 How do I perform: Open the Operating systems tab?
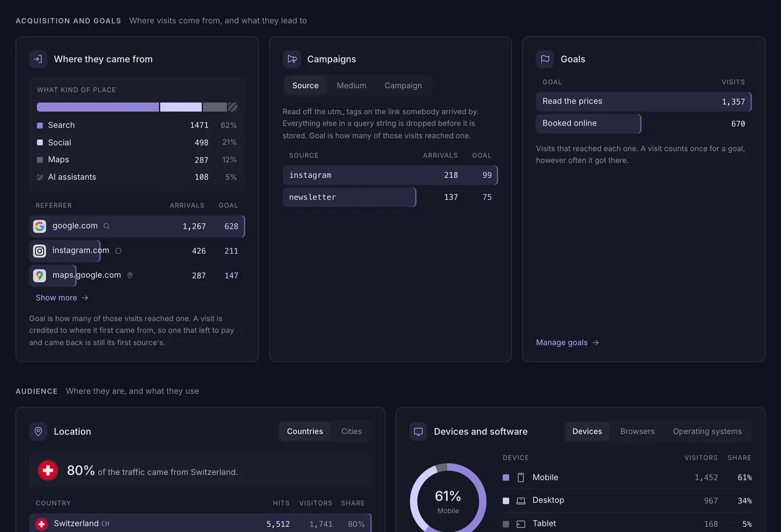click(x=707, y=431)
